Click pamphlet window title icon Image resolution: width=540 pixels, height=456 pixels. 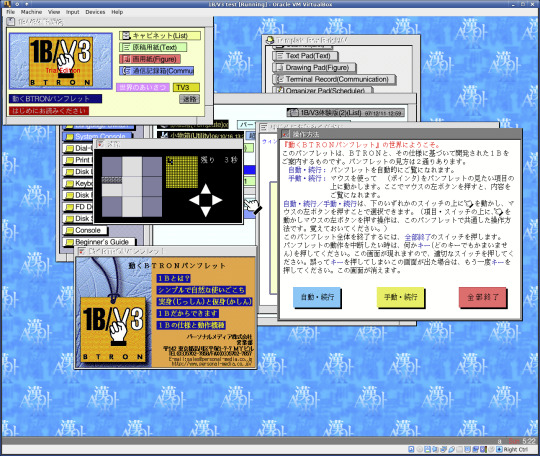82,251
